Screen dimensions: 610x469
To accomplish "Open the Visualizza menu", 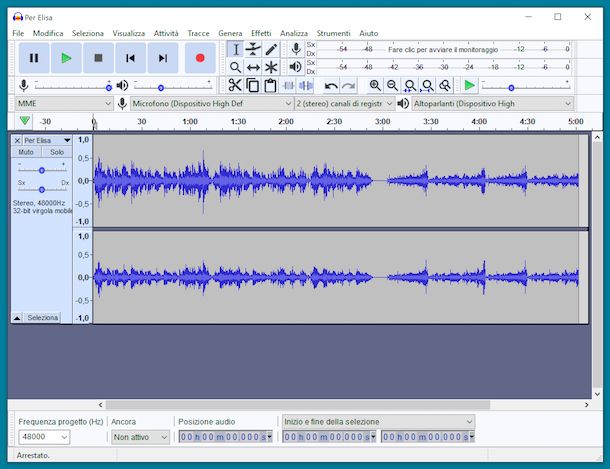I will point(128,33).
